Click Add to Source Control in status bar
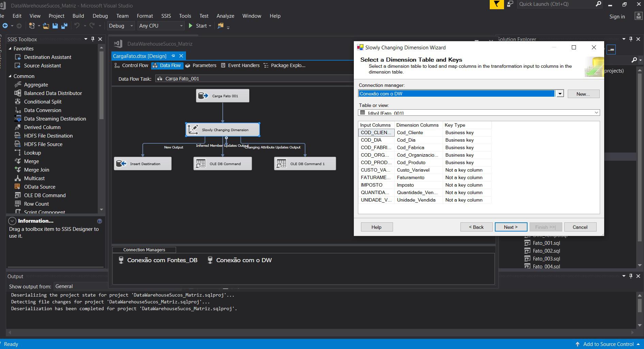Screen dimensions: 644x349 pos(608,344)
